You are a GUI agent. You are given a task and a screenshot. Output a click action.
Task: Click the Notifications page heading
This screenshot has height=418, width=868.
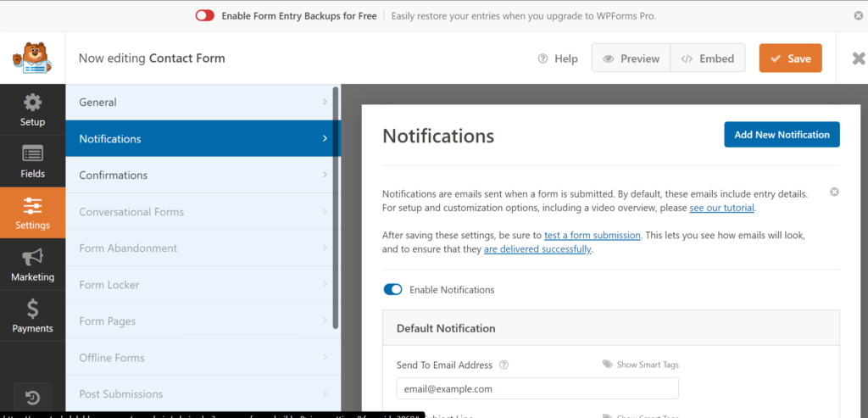(x=438, y=136)
